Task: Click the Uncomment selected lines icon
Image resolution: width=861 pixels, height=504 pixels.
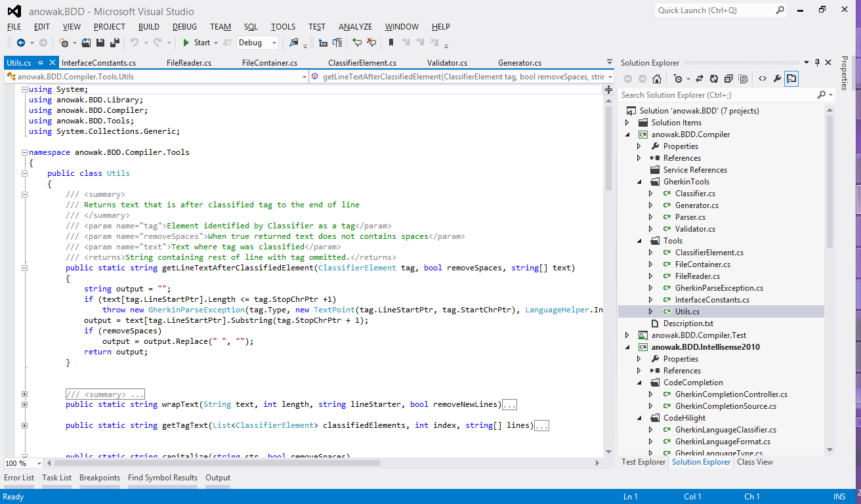Action: pos(371,43)
